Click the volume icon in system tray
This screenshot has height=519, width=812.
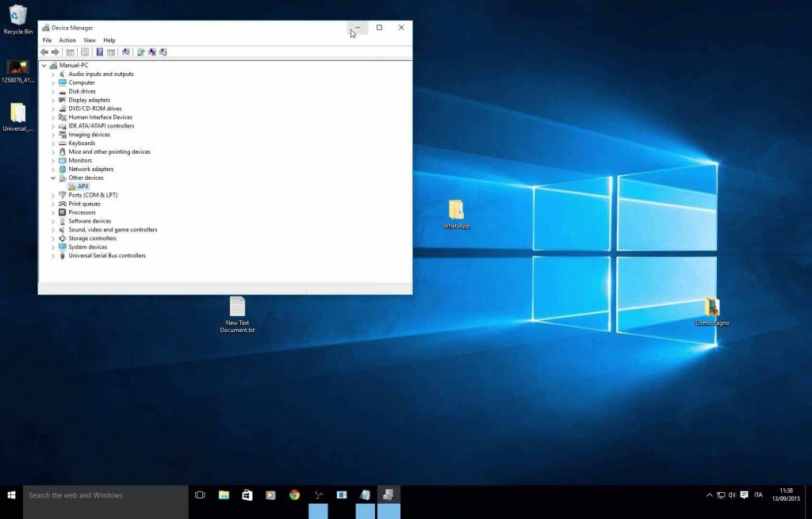pyautogui.click(x=732, y=495)
